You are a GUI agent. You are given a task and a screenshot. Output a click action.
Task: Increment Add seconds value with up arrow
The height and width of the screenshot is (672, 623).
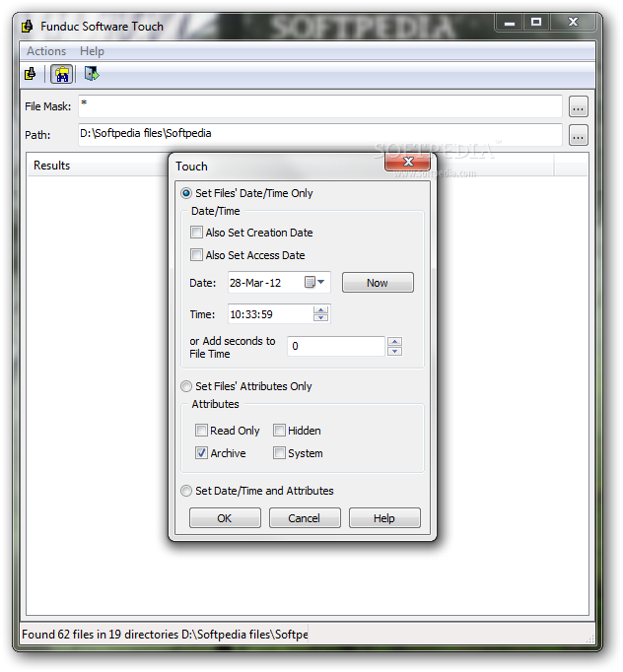click(394, 342)
